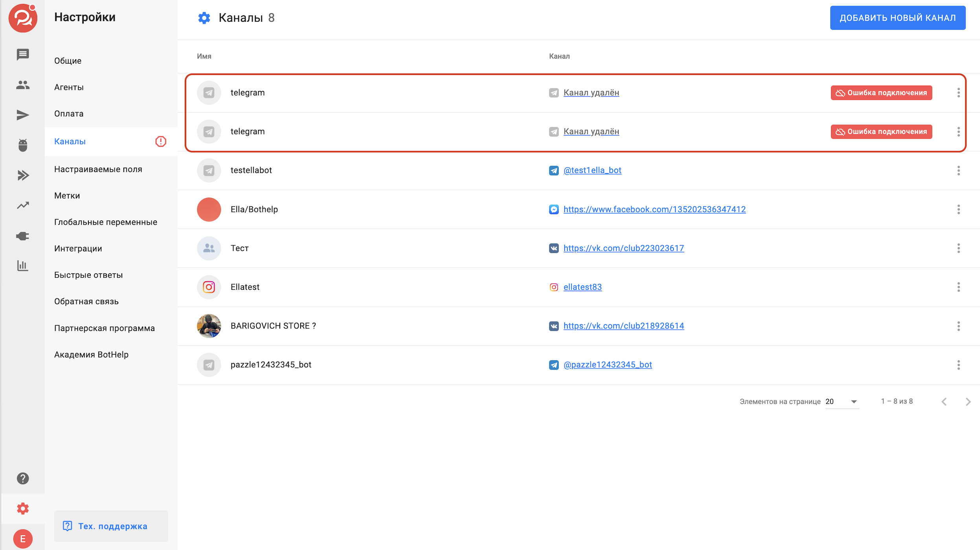Click the Тех. поддержка support button
Viewport: 980px width, 550px height.
coord(111,526)
